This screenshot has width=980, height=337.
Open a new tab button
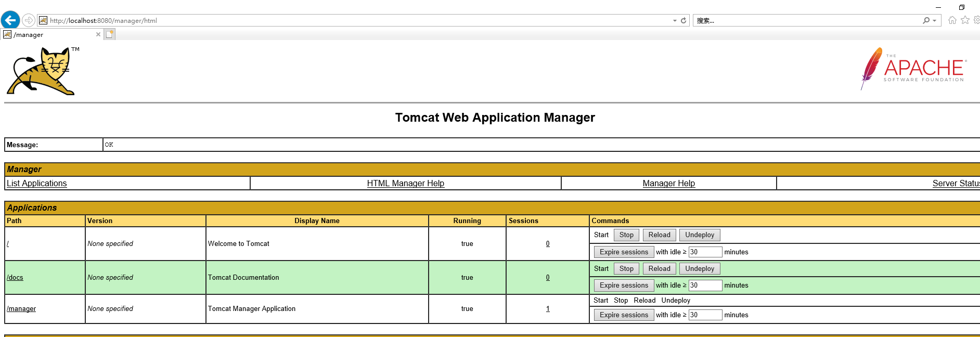[109, 34]
